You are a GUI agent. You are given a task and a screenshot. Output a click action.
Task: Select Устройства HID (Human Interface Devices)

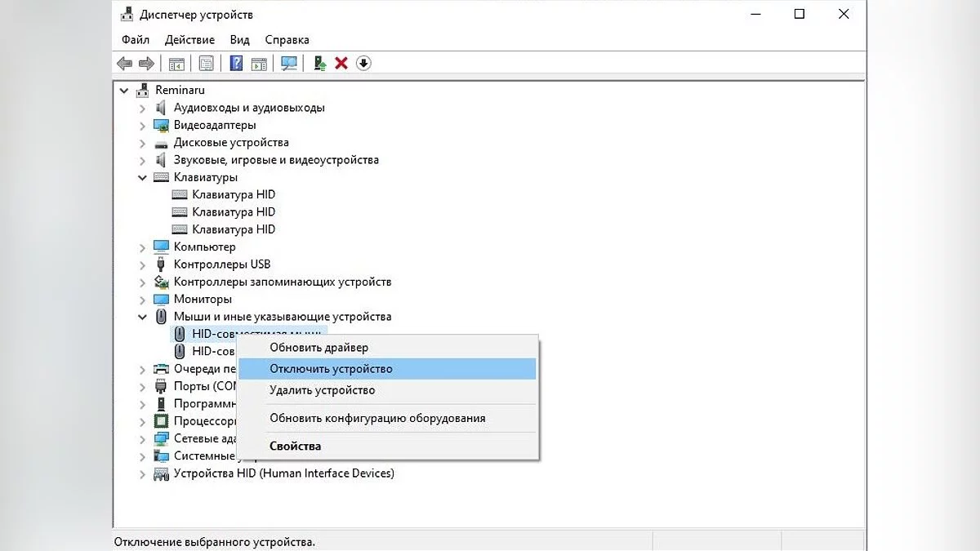283,473
